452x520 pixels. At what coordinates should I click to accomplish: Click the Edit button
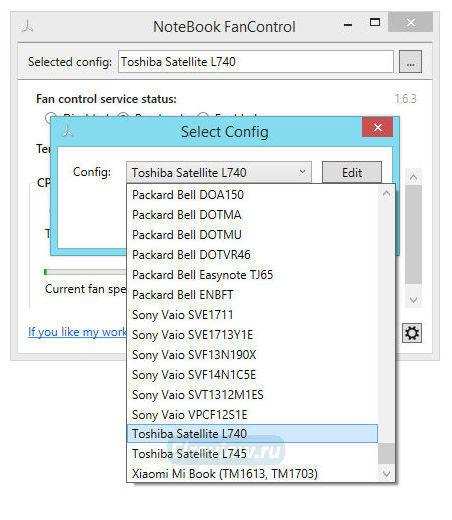(x=352, y=172)
